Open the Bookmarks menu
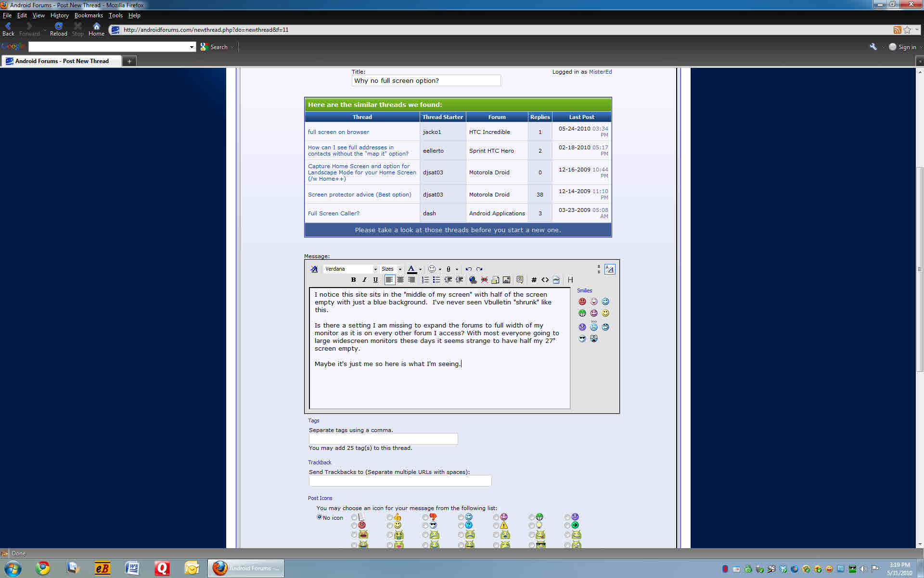Screen dimensions: 924x578 click(x=89, y=15)
